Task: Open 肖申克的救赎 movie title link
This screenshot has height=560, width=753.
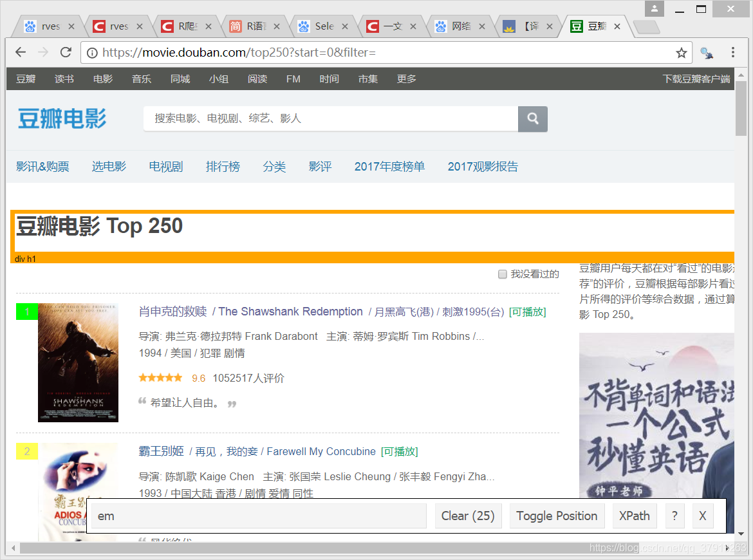Action: tap(173, 312)
